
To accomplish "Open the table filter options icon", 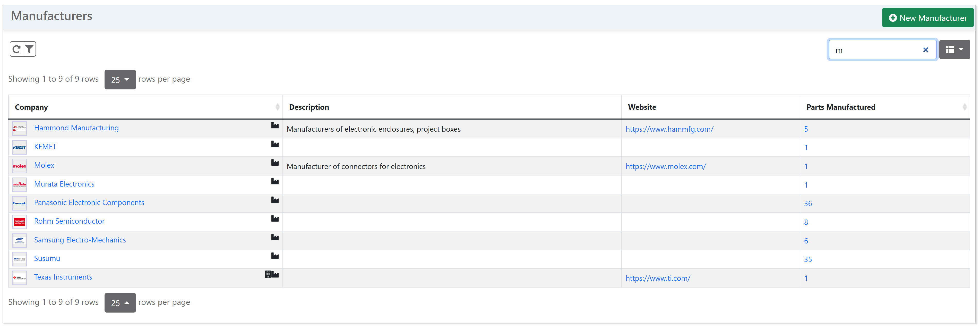I will click(30, 49).
